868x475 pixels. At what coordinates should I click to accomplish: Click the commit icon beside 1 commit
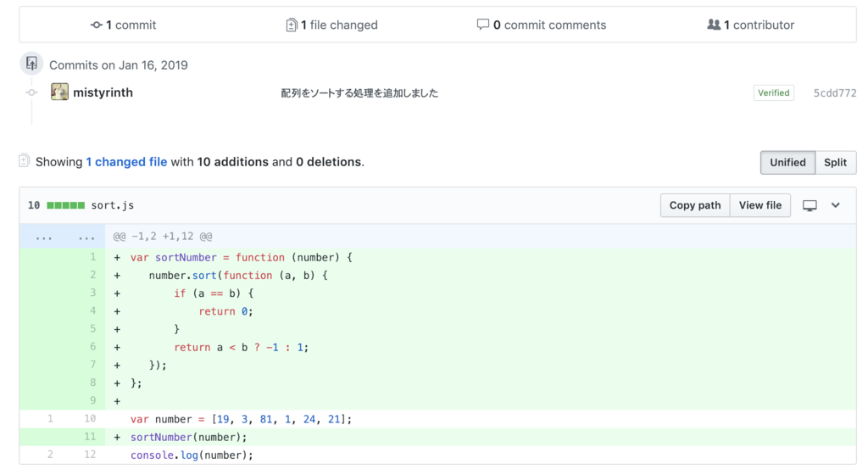[x=97, y=25]
